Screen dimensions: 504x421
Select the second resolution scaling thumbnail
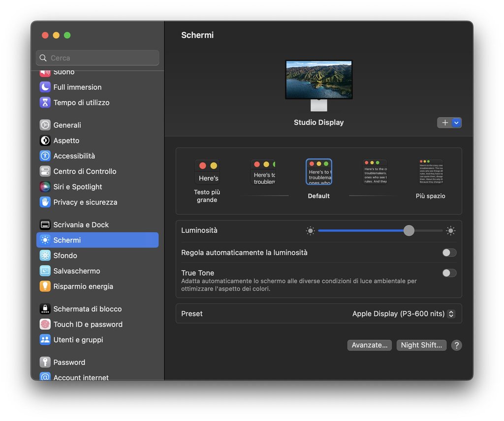tap(263, 173)
